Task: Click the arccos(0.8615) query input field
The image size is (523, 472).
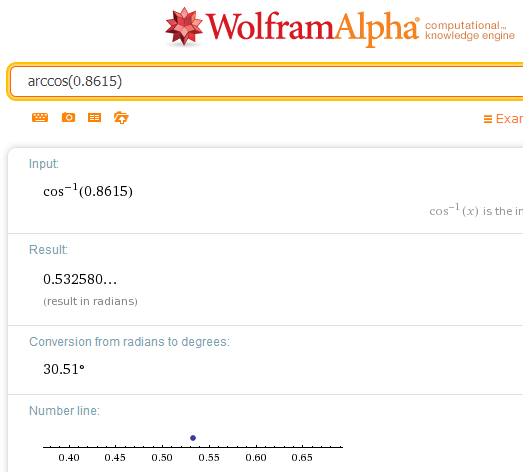Action: coord(267,81)
